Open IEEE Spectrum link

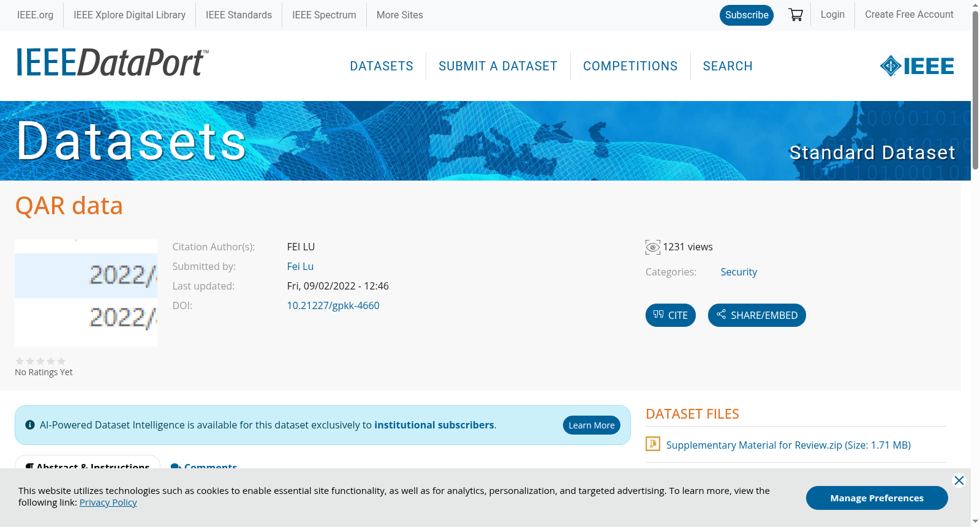pos(324,15)
